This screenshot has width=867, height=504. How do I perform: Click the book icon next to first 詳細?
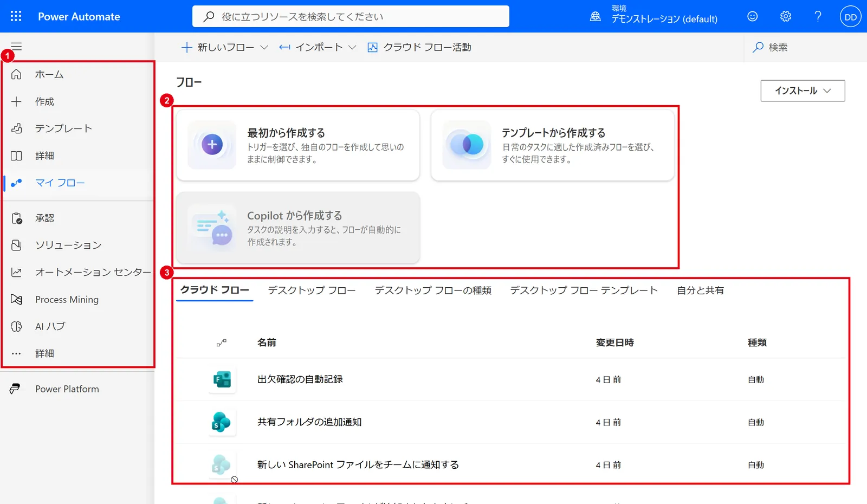[x=16, y=156]
